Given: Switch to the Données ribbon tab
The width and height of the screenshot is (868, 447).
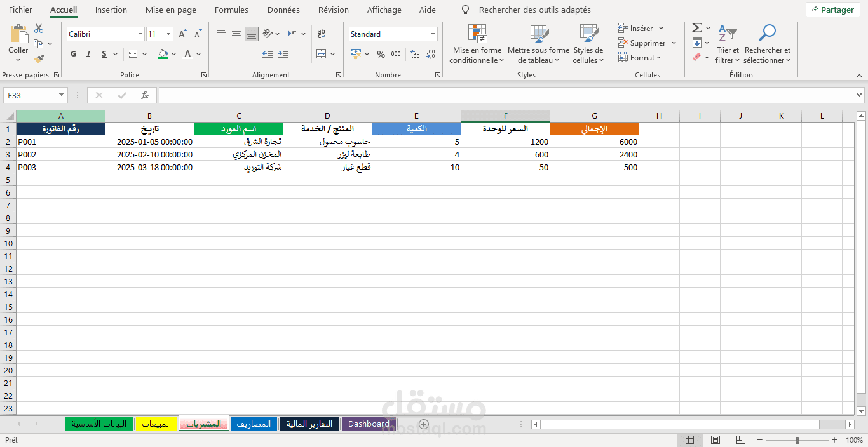Looking at the screenshot, I should click(x=284, y=10).
